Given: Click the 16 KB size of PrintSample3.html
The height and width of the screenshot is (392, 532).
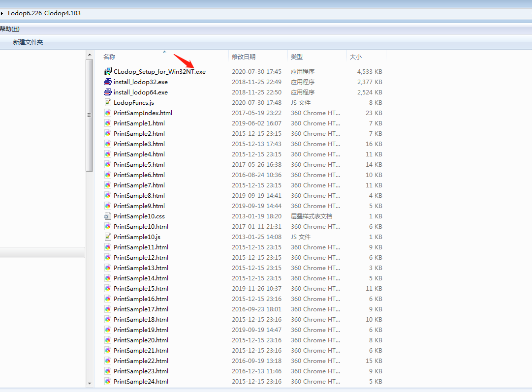Looking at the screenshot, I should click(374, 144).
